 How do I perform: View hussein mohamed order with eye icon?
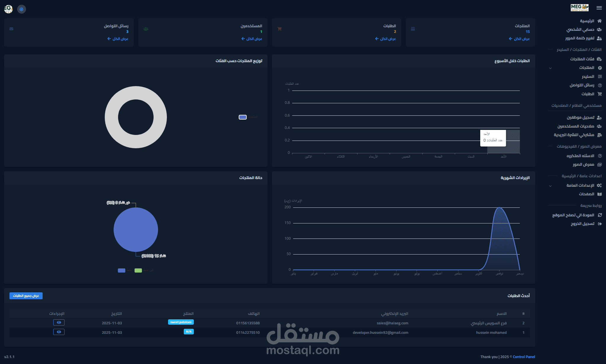click(x=59, y=332)
